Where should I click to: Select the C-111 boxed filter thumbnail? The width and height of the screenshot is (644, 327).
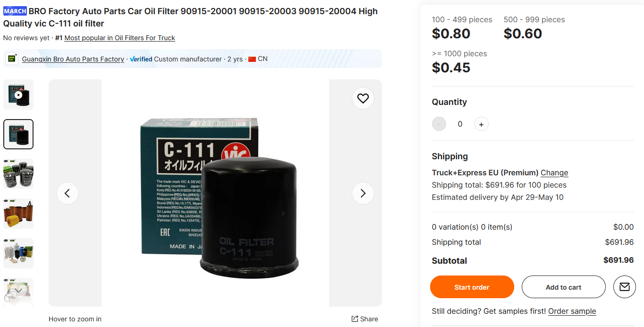click(18, 134)
